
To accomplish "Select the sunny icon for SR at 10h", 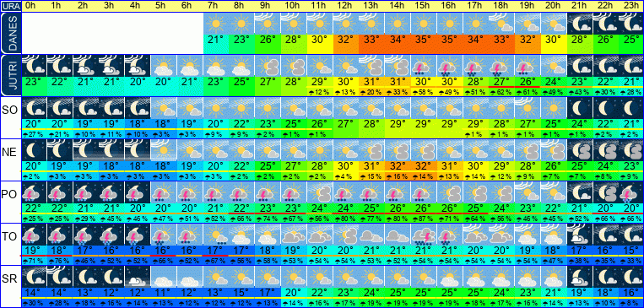I will 293,277.
